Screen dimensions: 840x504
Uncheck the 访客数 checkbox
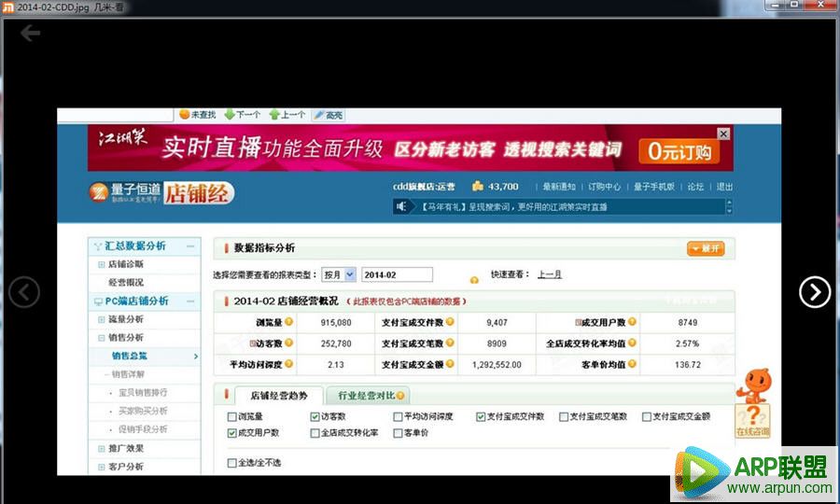pos(315,416)
